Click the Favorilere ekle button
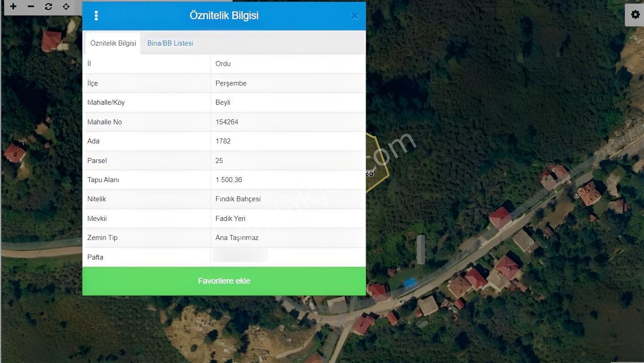 click(224, 281)
